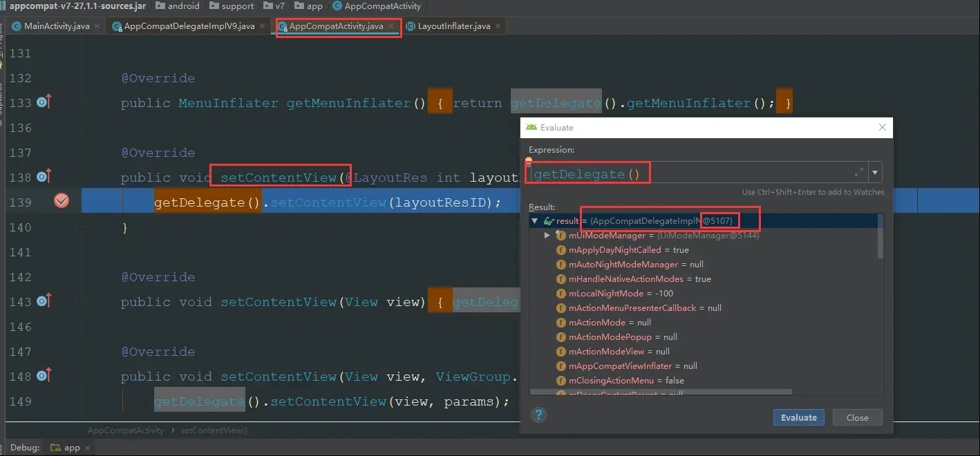Click setContentView() in the bottom breadcrumb

[214, 430]
